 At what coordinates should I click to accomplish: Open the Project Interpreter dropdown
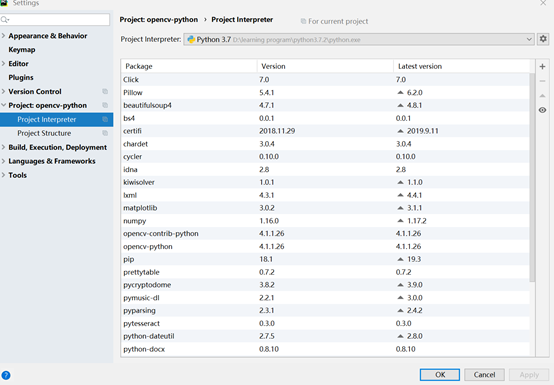pyautogui.click(x=359, y=39)
